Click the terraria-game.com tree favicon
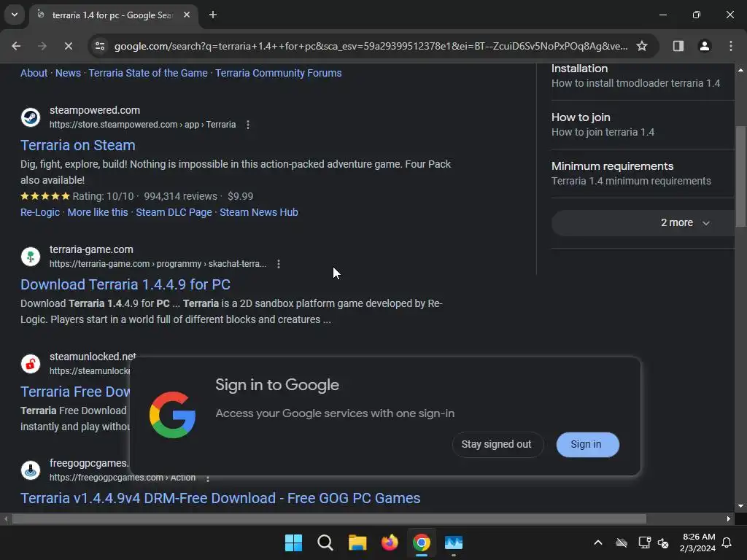Viewport: 747px width, 560px height. pos(31,257)
